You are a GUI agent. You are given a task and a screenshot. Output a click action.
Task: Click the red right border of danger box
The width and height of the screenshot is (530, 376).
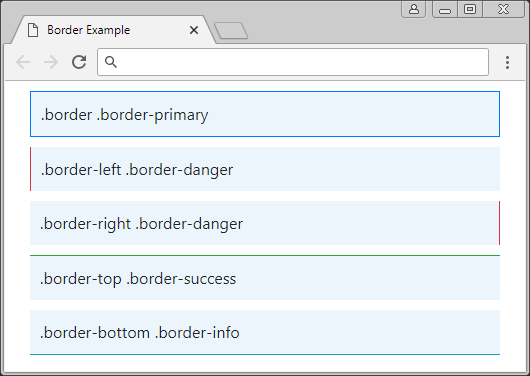tap(499, 223)
